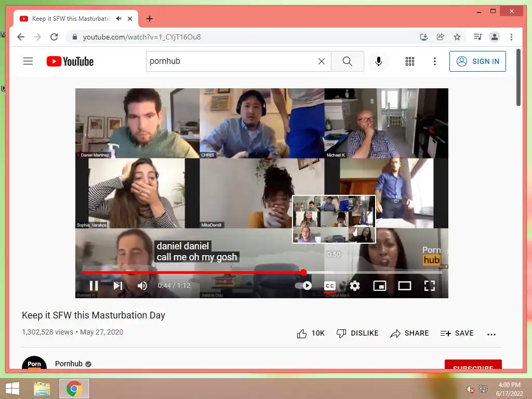Open Windows Start menu
This screenshot has height=399, width=532.
coord(12,388)
